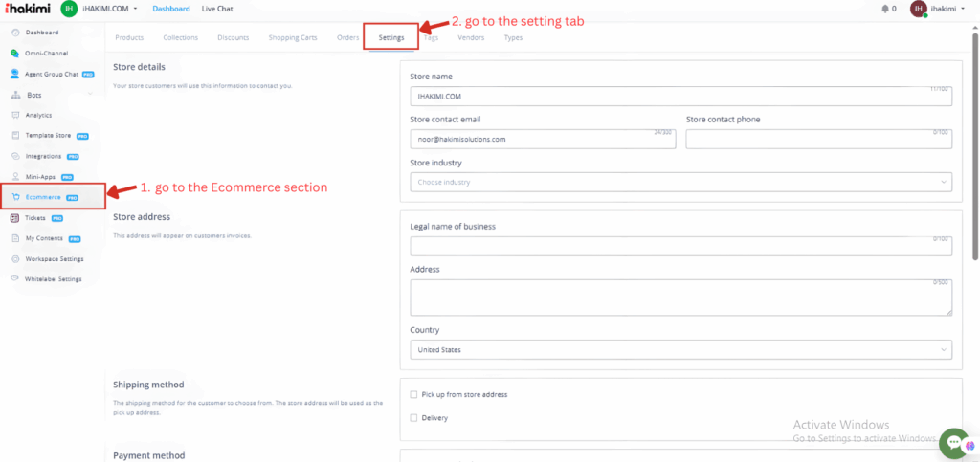Switch to the Products tab

point(129,38)
